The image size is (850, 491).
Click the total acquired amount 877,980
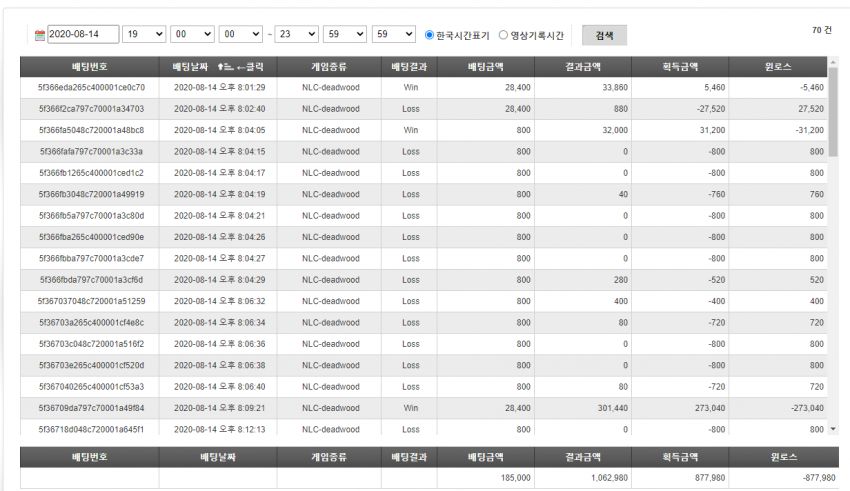[710, 478]
